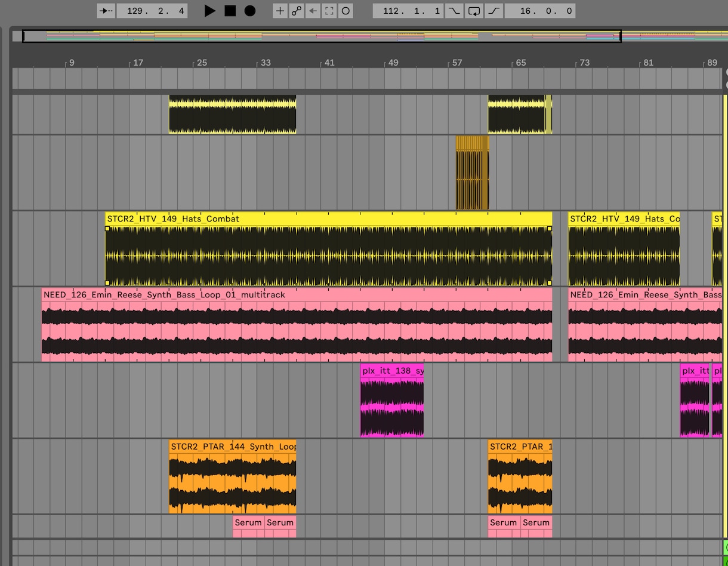Screen dimensions: 728x566
Task: Click bar 57 in the timeline ruler
Action: pyautogui.click(x=457, y=63)
